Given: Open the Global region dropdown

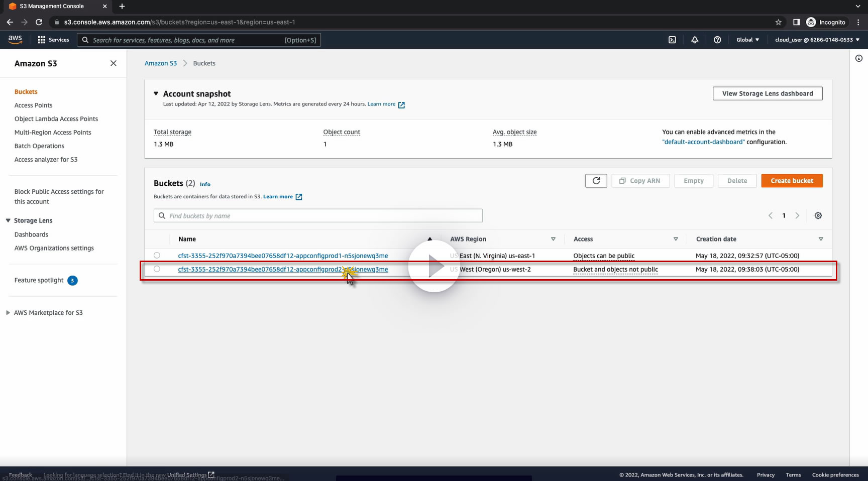Looking at the screenshot, I should (748, 40).
